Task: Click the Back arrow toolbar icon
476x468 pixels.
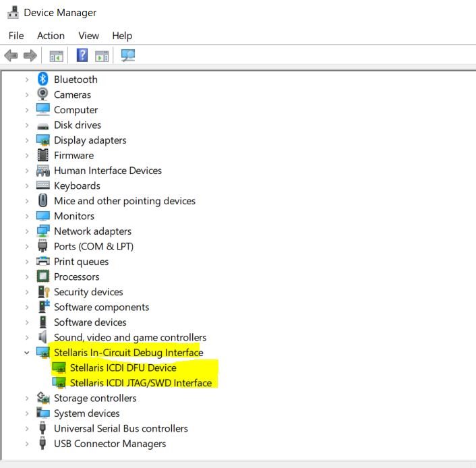Action: tap(11, 55)
